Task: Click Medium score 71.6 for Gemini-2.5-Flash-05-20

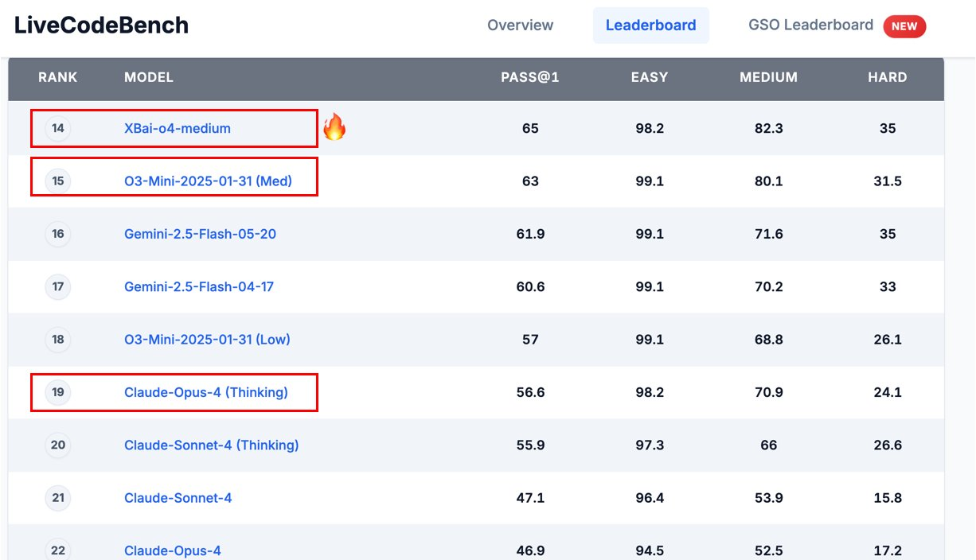Action: (x=768, y=234)
